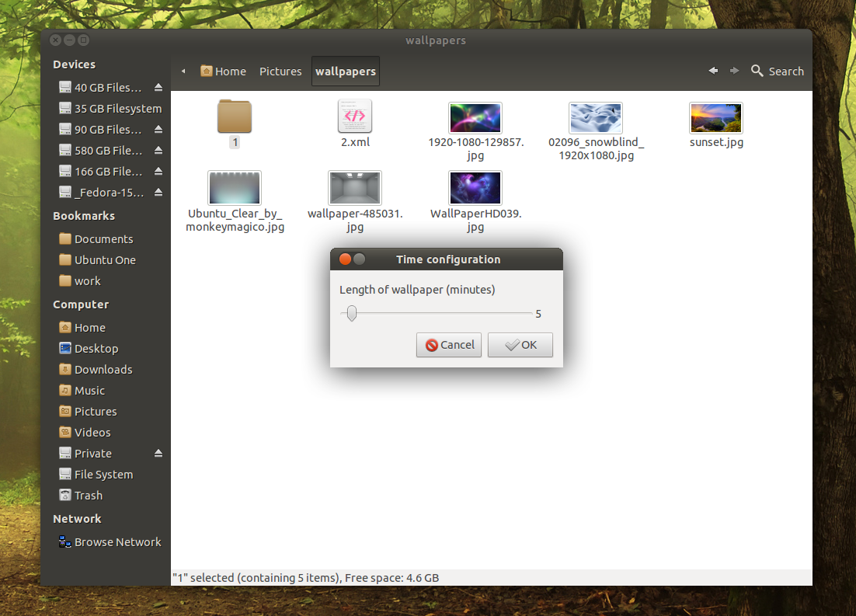Eject the _Fedora-15 device

click(x=159, y=192)
